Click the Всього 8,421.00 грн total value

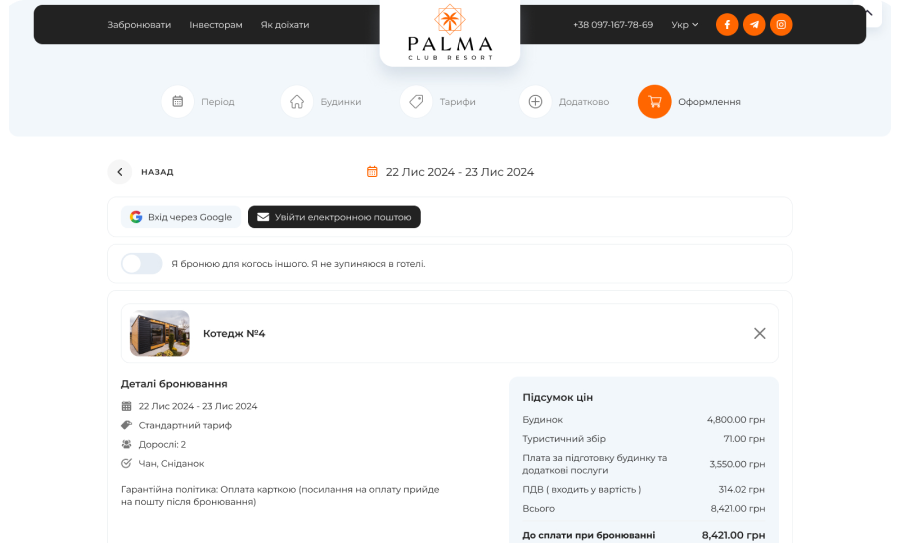click(738, 509)
